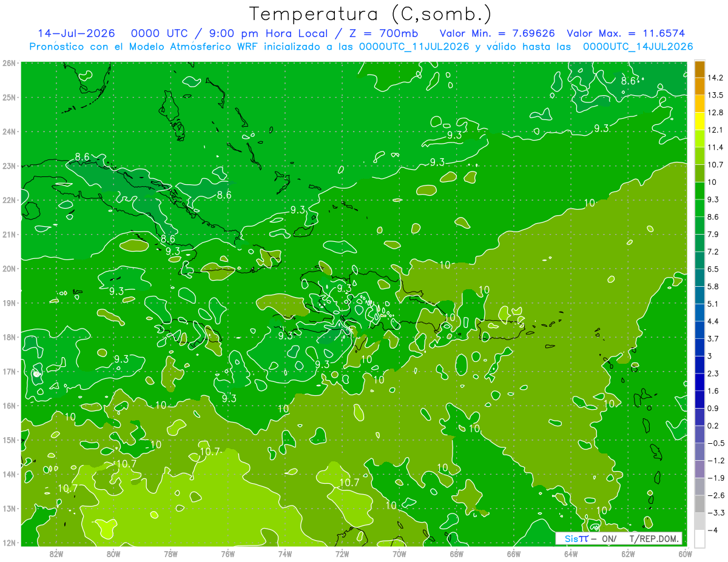
Task: Click the "16N" latitude axis label
Action: [9, 406]
